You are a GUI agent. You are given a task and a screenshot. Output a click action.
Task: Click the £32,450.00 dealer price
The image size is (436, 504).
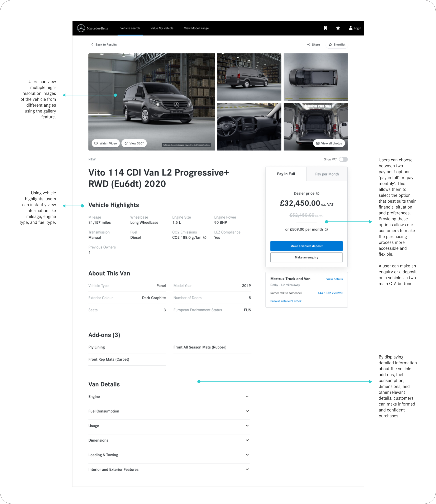point(300,203)
